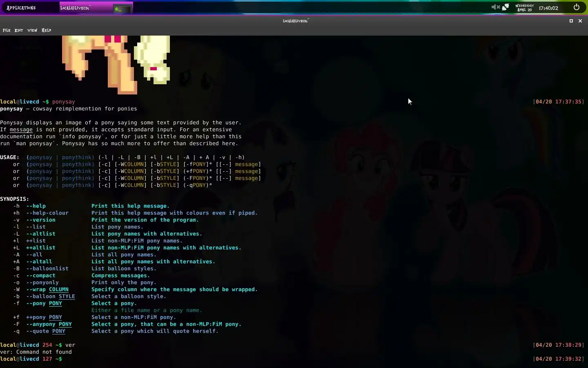
Task: Click the "--anypony PONY" option text
Action: point(49,324)
